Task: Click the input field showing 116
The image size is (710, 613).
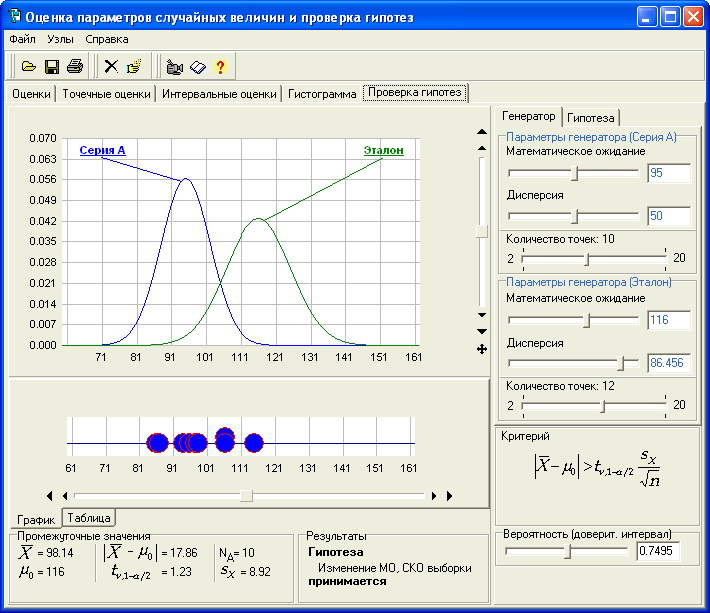Action: point(669,320)
